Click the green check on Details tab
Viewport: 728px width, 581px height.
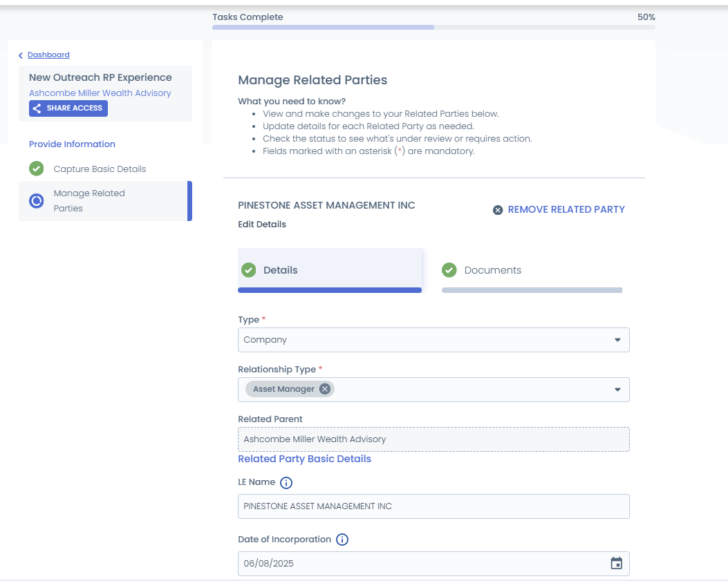pos(248,270)
